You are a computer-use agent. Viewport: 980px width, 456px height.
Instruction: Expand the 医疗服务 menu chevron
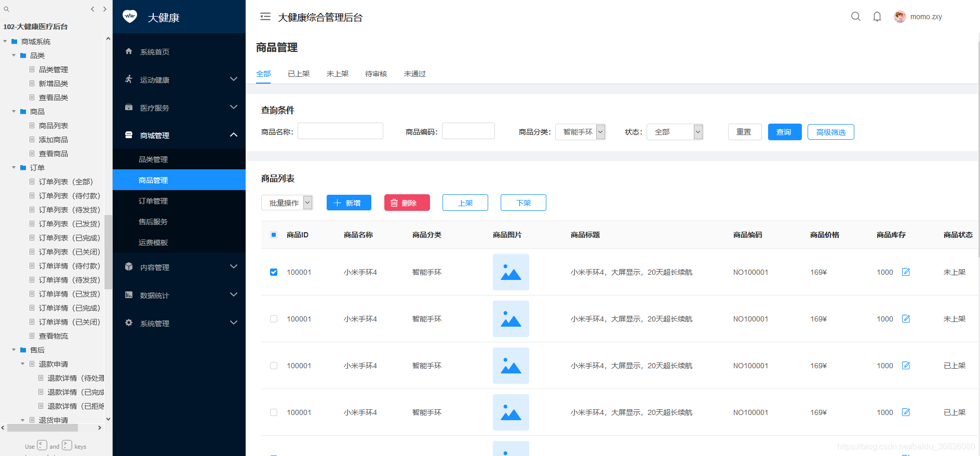[x=234, y=107]
